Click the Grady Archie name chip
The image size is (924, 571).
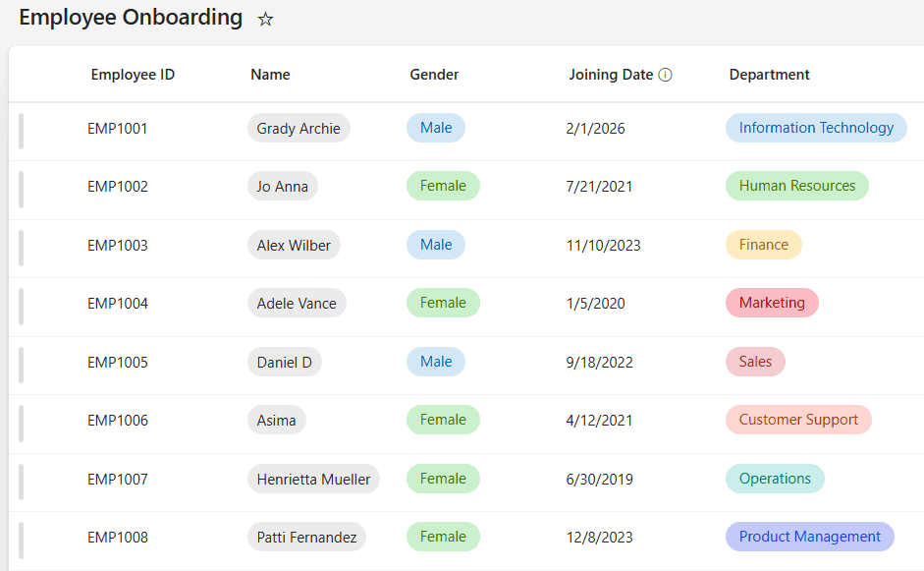(299, 128)
